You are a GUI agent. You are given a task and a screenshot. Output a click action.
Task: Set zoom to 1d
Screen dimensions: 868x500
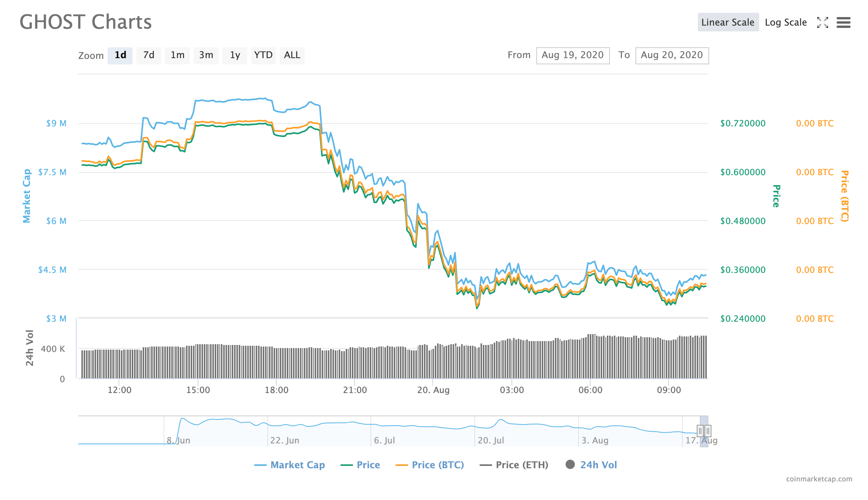click(120, 55)
